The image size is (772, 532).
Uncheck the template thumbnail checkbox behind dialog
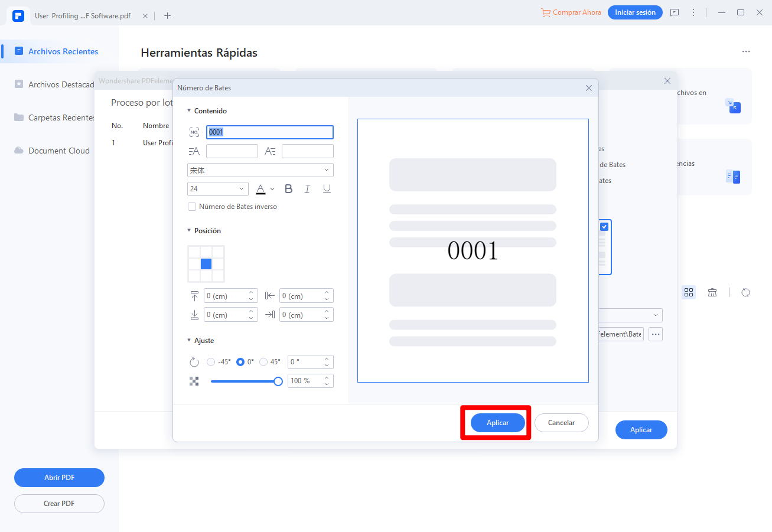[x=604, y=227]
